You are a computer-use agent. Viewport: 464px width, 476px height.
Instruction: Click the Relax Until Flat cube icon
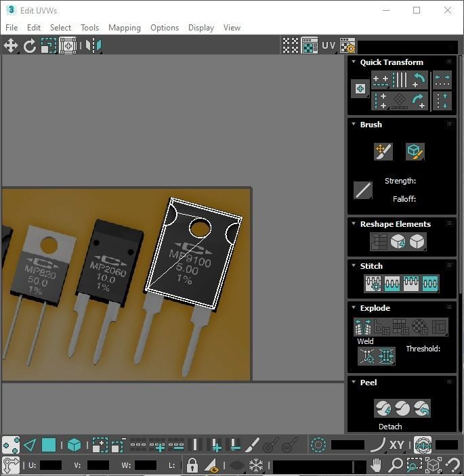[x=398, y=242]
